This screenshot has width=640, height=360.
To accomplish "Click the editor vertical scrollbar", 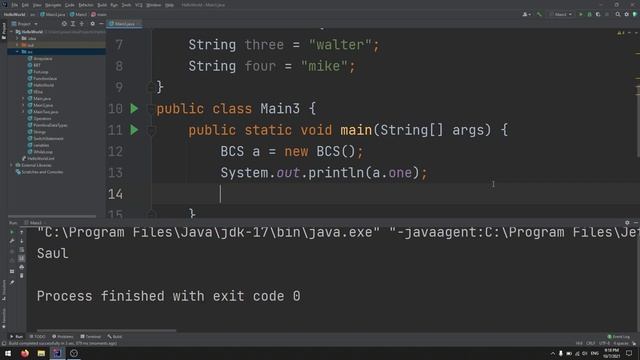I will click(638, 122).
